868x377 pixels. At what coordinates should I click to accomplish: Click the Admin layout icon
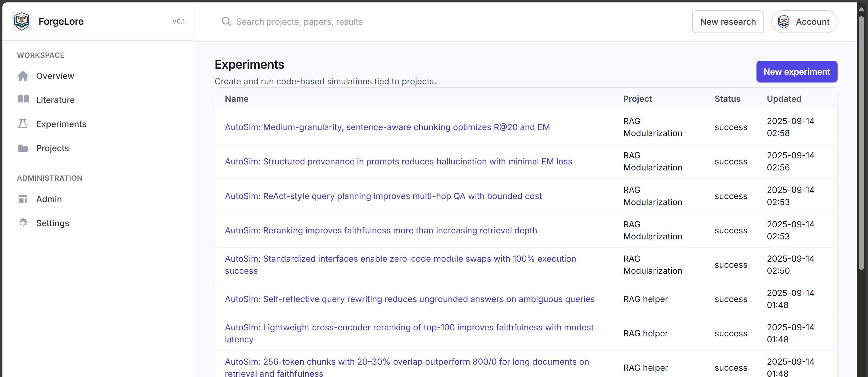pos(23,199)
